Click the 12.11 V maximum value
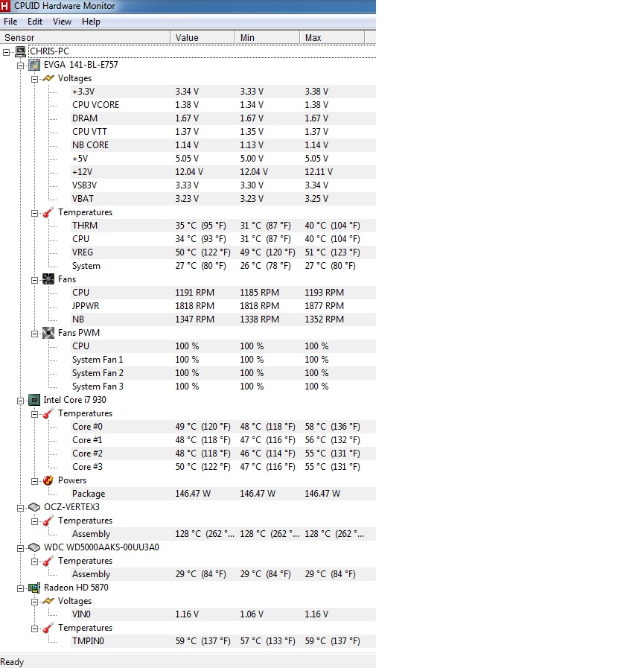 tap(319, 172)
